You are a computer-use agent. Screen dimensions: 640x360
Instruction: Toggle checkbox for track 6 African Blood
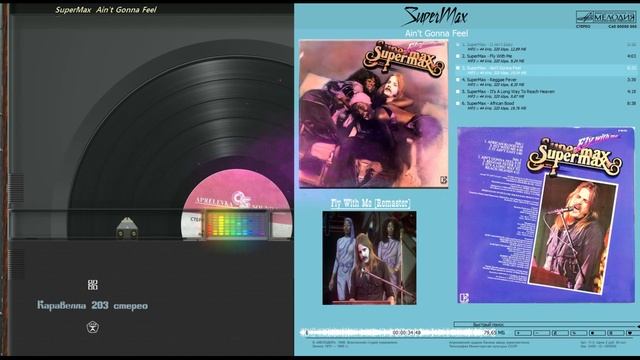[458, 103]
